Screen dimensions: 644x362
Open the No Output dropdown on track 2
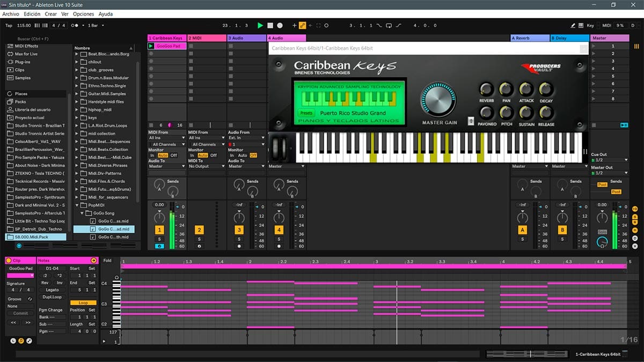click(207, 166)
